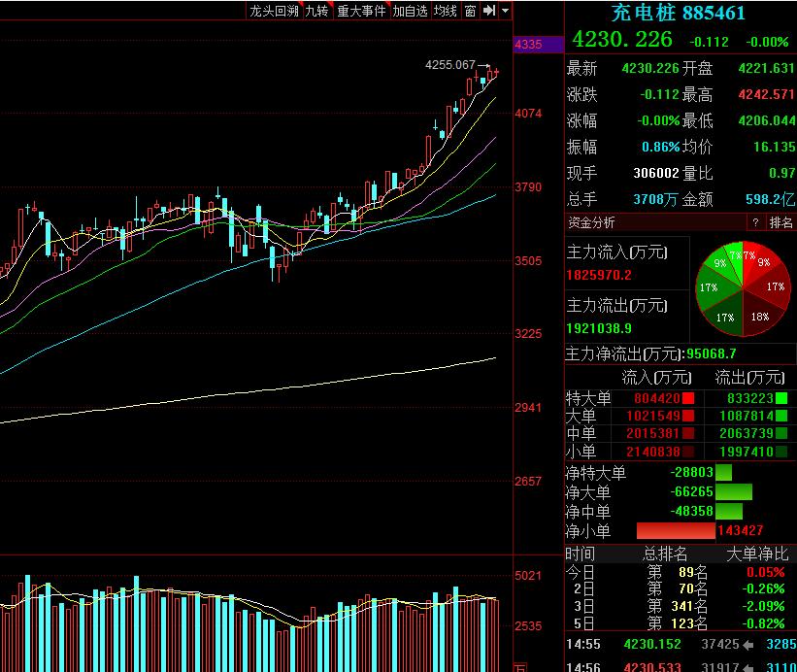797x672 pixels.
Task: Click the 主力净流出 value 95068.7
Action: pos(711,353)
